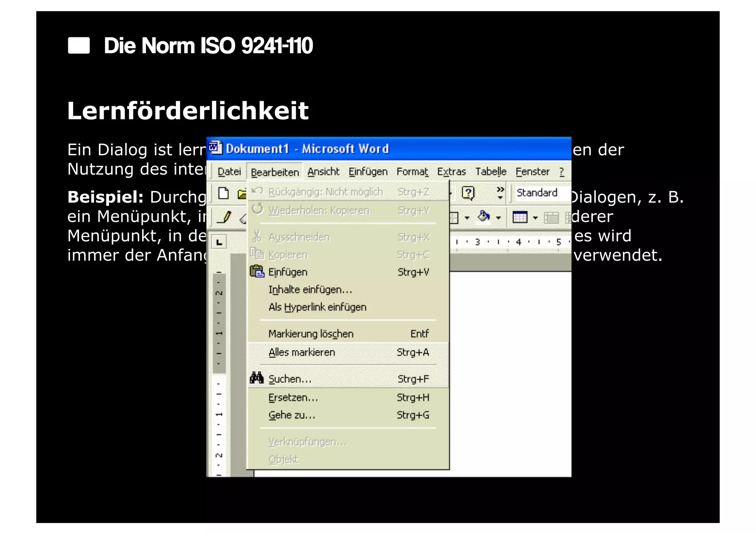Click the Word document icon in title bar

pos(216,148)
